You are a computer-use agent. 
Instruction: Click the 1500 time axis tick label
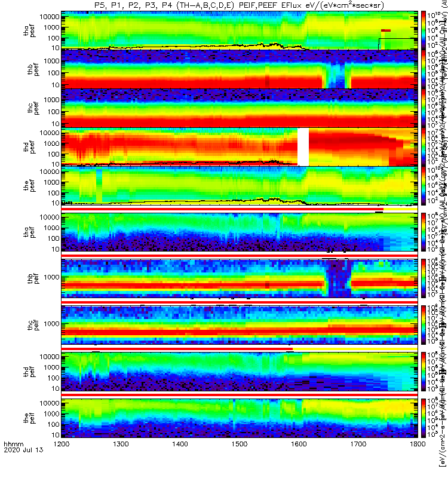pos(240,443)
